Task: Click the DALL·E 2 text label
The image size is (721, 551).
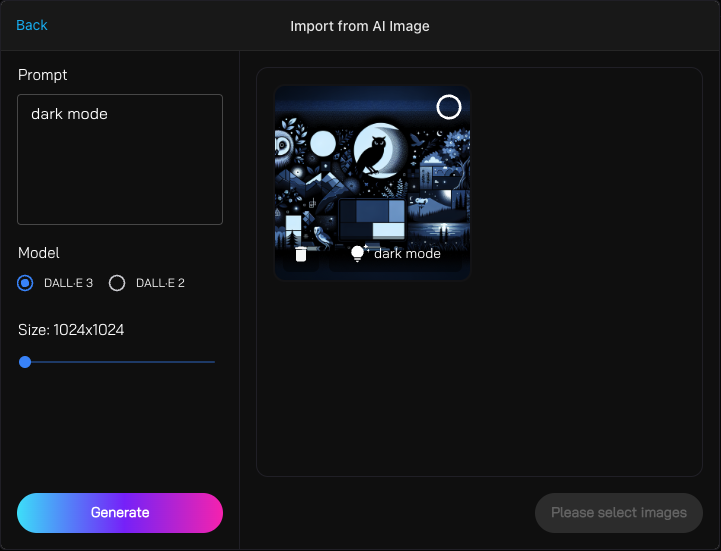Action: pyautogui.click(x=160, y=283)
